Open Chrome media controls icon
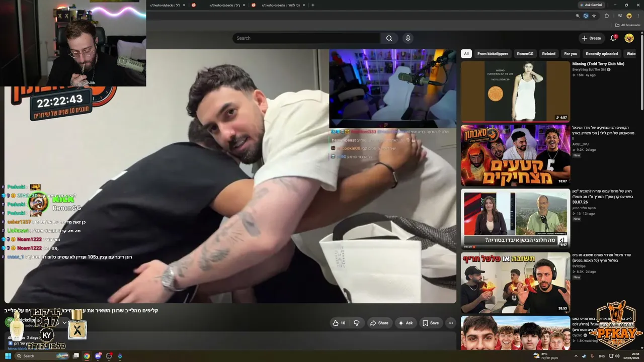The width and height of the screenshot is (644, 362). click(620, 16)
